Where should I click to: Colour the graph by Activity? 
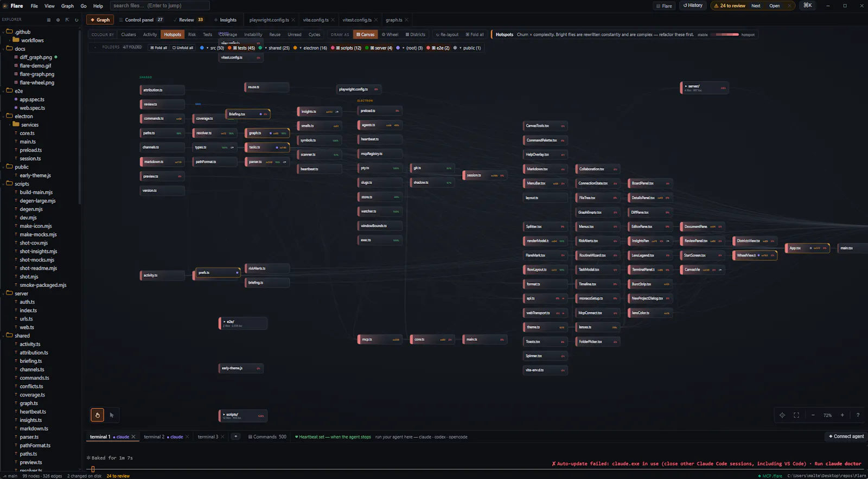coord(150,34)
